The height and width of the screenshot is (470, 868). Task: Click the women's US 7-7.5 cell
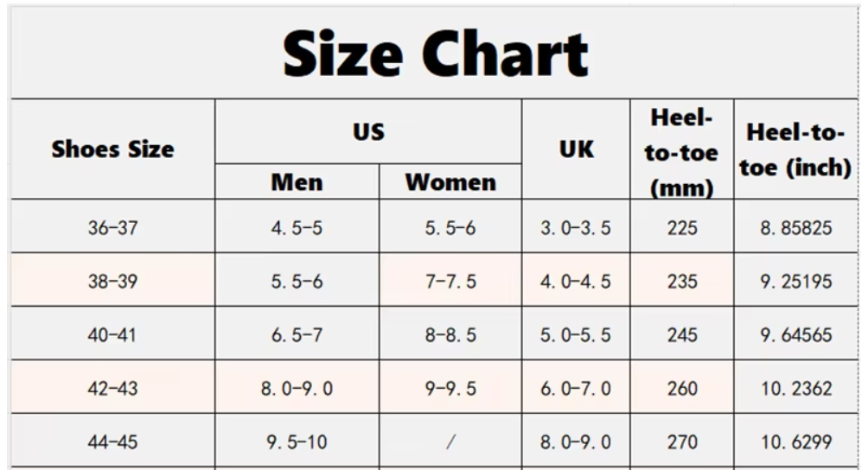point(450,282)
